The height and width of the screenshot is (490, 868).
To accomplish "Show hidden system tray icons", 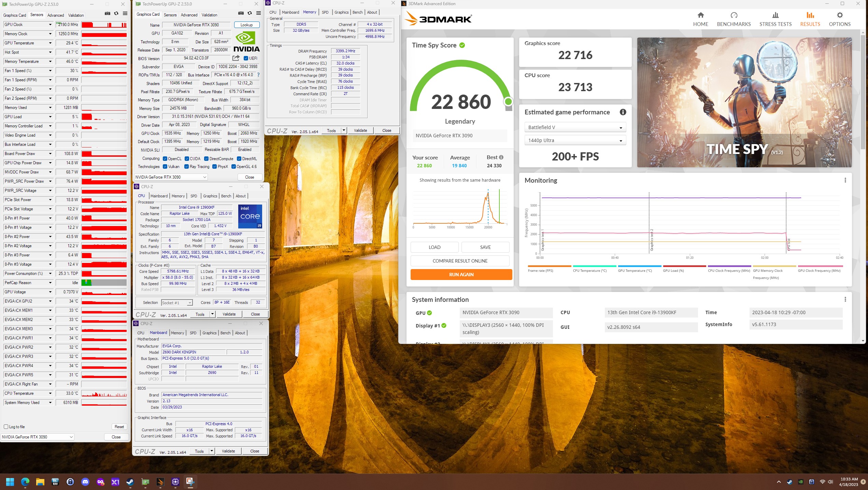I will (x=779, y=482).
